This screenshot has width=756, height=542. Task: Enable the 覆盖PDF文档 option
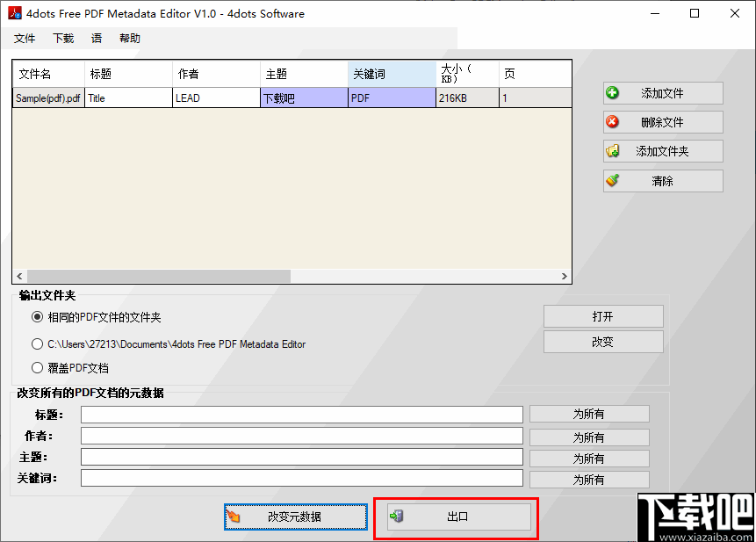click(x=36, y=367)
